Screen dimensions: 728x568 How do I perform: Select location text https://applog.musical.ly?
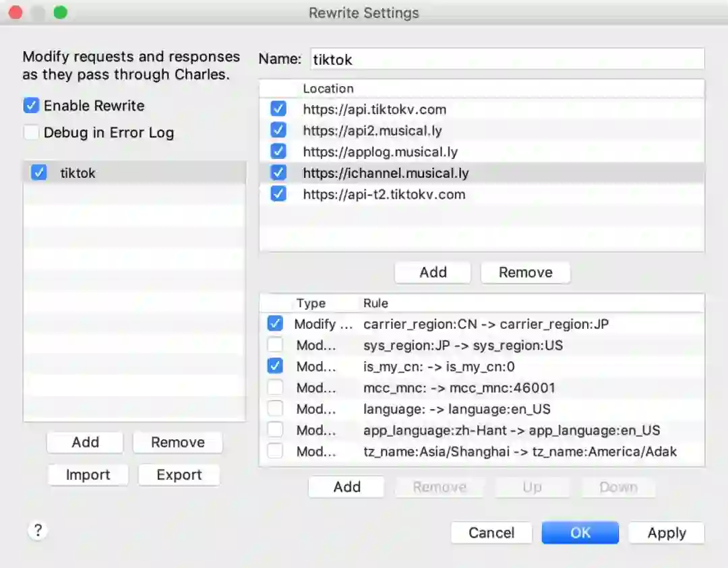tap(380, 152)
